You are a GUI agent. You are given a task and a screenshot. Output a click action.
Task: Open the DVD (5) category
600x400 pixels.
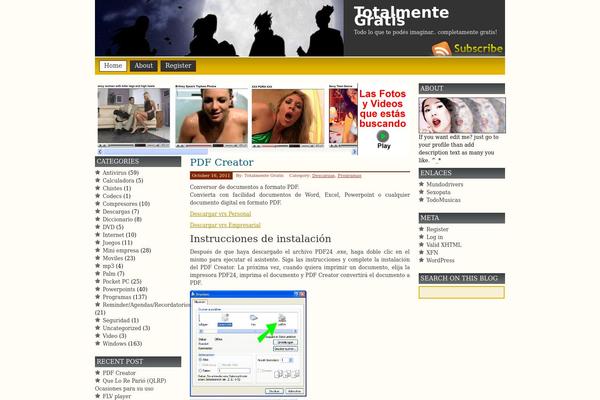[x=113, y=227]
